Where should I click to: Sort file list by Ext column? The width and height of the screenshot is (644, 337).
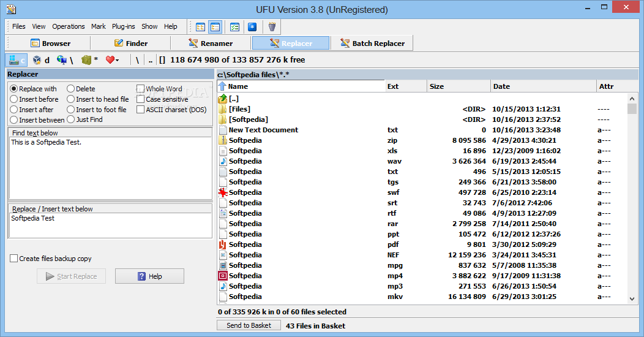(406, 86)
